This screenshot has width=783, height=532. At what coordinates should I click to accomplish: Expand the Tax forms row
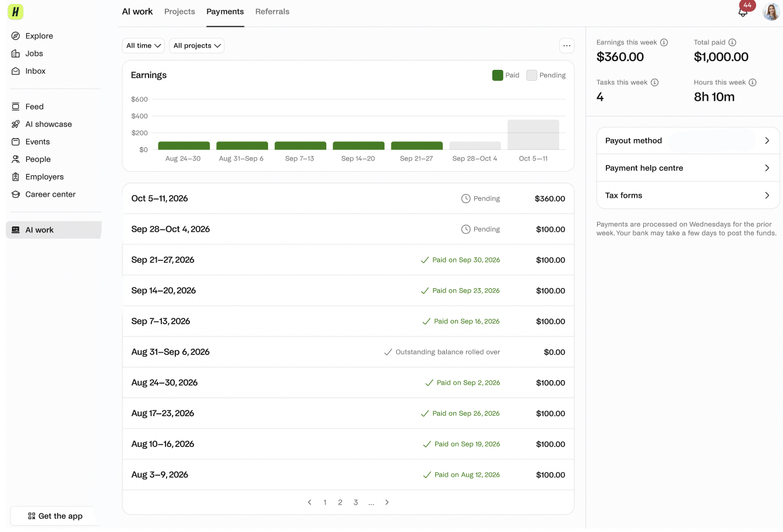tap(688, 196)
